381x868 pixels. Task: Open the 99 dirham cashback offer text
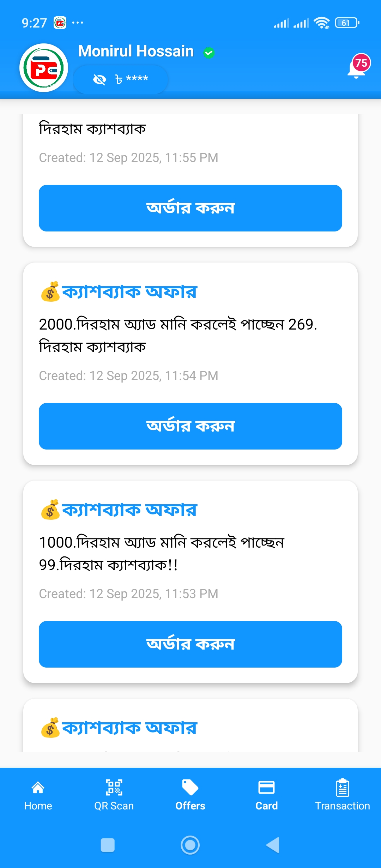click(162, 553)
